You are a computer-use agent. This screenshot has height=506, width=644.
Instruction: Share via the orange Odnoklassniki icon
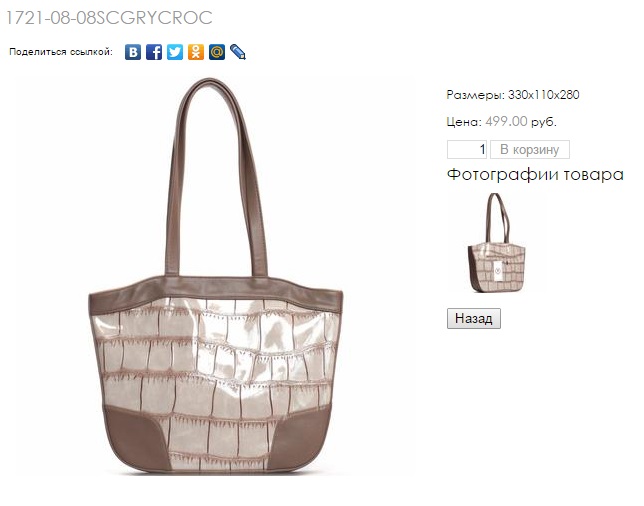point(196,52)
